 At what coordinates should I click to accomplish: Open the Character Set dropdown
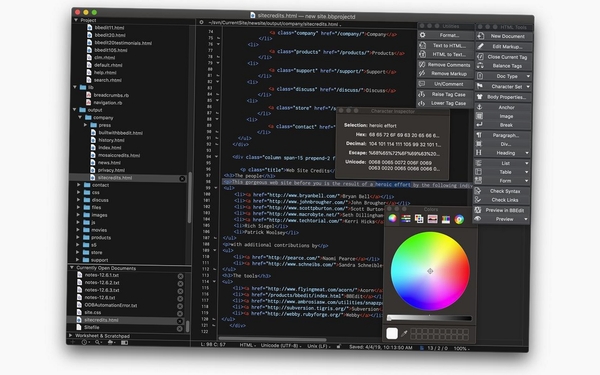528,87
